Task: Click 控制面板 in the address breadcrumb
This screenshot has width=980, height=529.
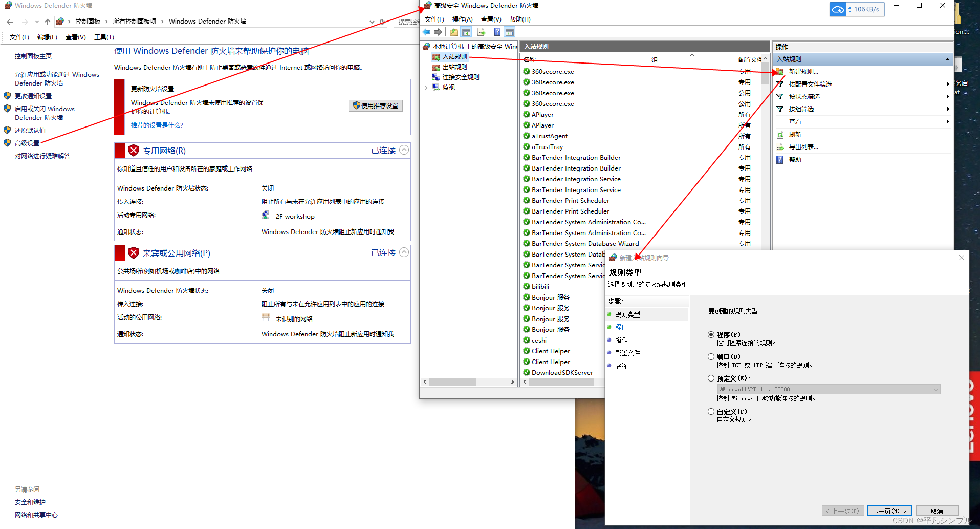Action: [x=88, y=22]
